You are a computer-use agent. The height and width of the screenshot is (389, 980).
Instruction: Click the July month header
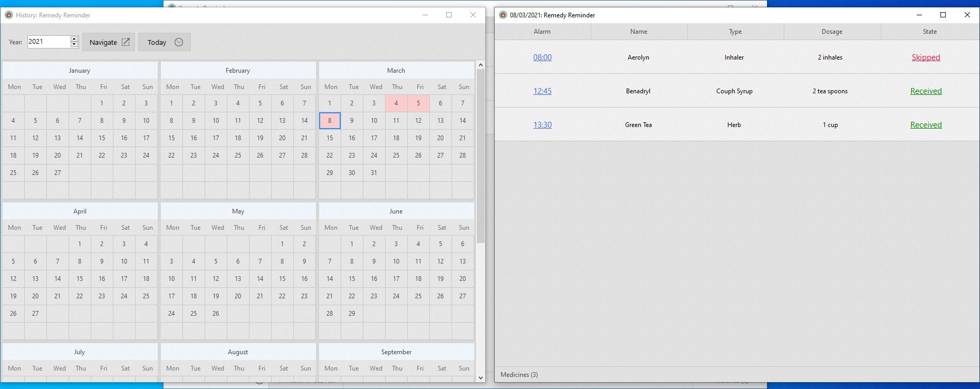pos(80,352)
